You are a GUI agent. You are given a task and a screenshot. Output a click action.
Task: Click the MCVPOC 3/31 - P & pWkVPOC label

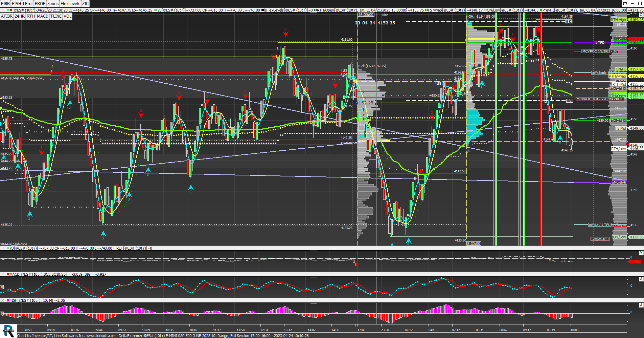click(600, 99)
